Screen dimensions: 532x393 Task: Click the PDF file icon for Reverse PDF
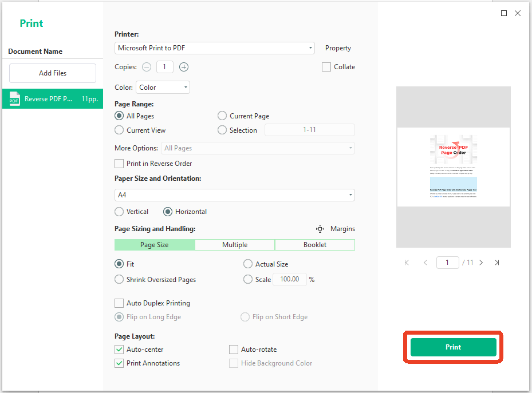point(14,99)
